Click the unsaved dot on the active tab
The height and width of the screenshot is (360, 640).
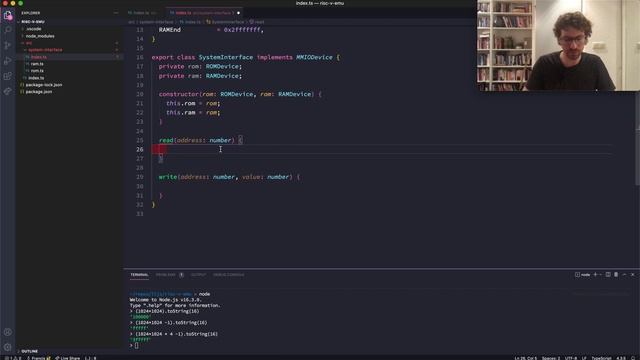tap(238, 13)
